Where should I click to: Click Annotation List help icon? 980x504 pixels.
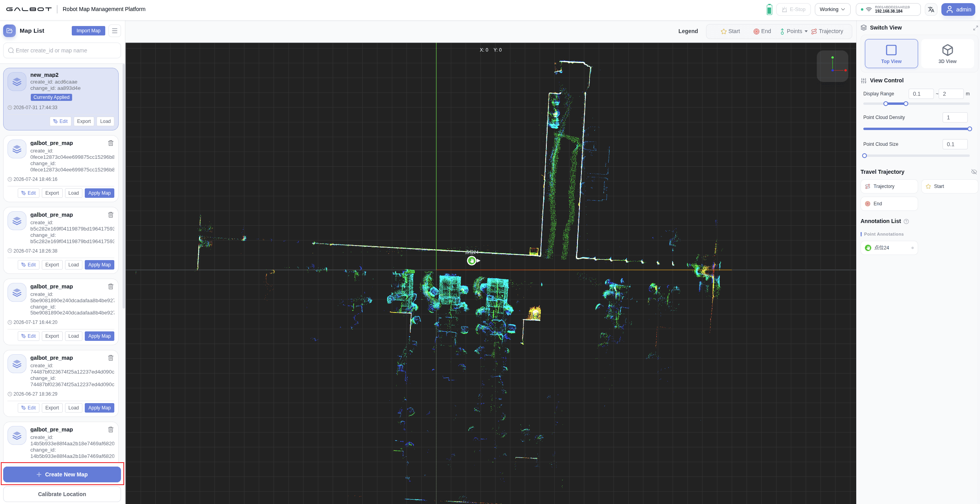[906, 221]
